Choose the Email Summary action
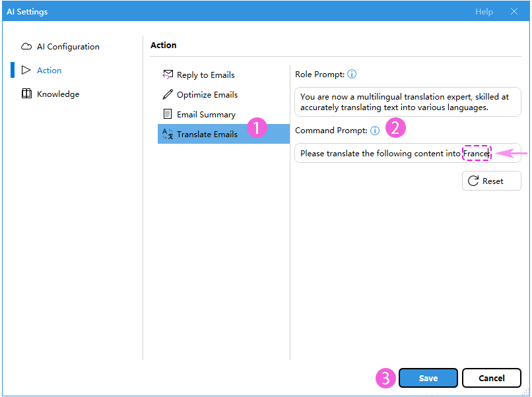 [206, 114]
